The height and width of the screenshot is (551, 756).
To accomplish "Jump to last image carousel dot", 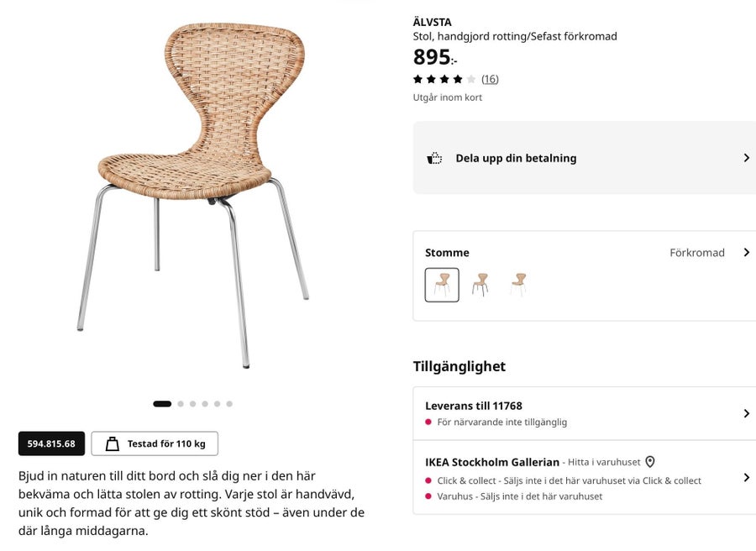I will [229, 404].
